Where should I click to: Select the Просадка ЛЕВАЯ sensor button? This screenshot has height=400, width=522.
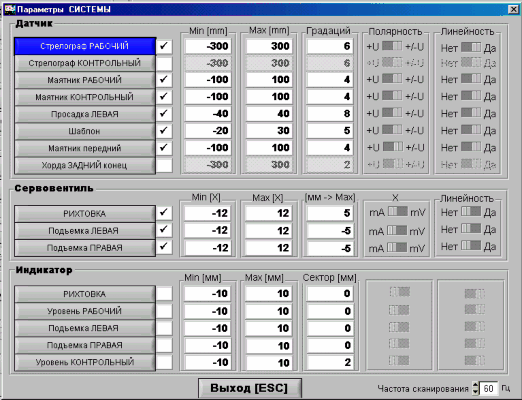[85, 114]
